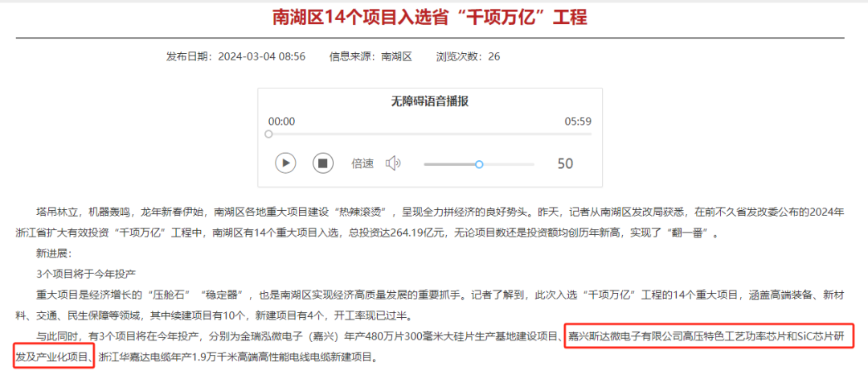Play the accessible voice broadcast audio
868x371 pixels.
tap(285, 163)
